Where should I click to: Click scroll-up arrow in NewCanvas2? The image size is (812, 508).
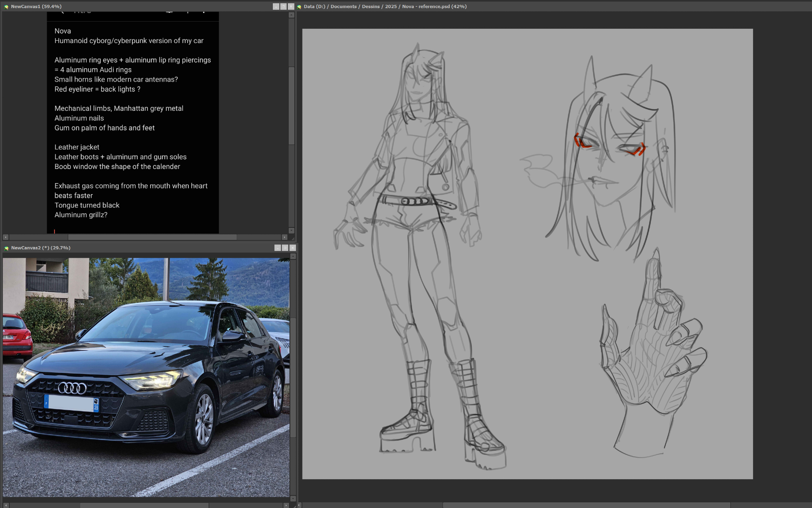coord(293,257)
